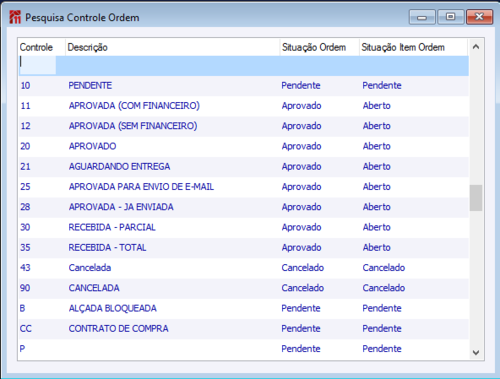
Task: Click Aberto item status in row 25
Action: [377, 187]
